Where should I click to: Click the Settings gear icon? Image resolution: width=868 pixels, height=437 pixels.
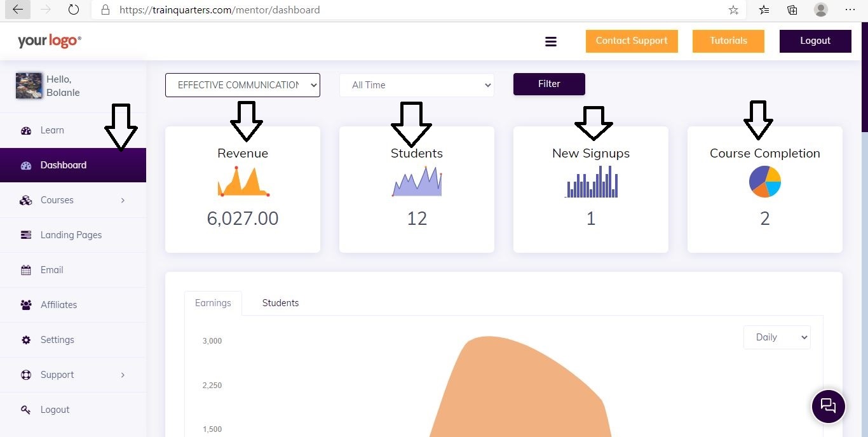pos(26,340)
